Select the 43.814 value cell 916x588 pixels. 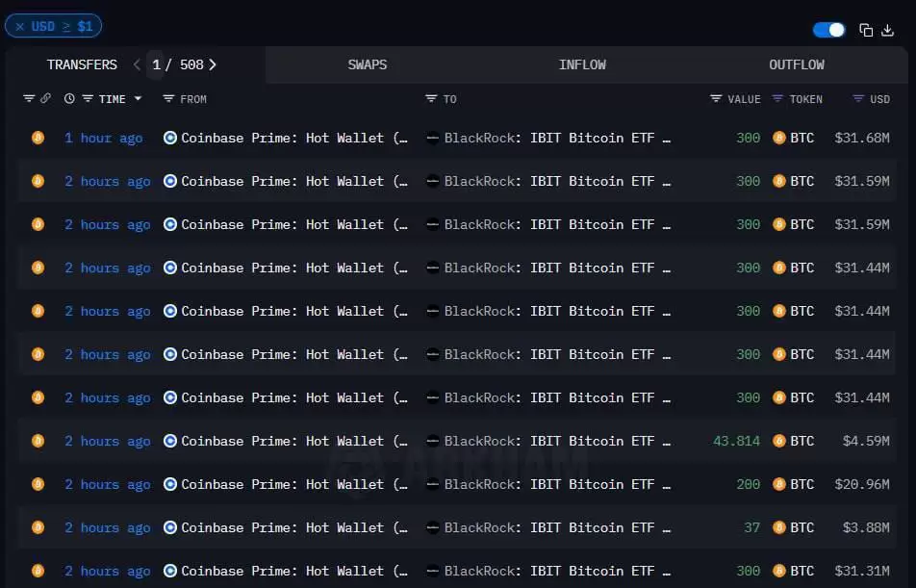737,441
